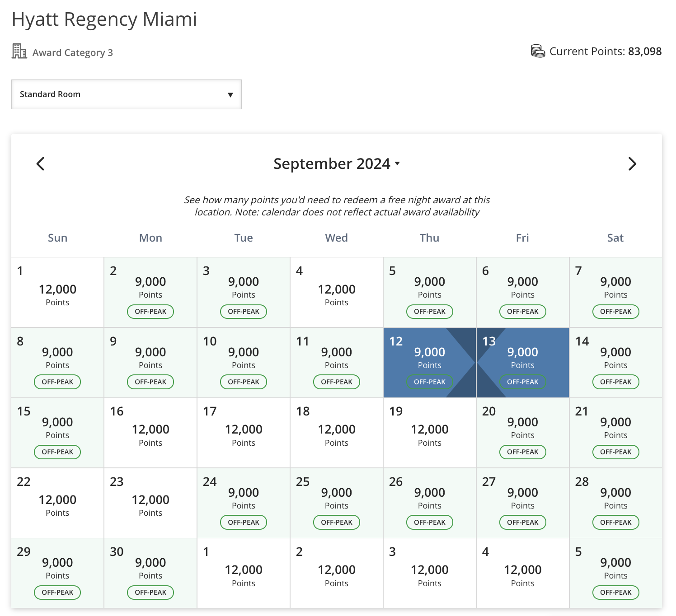Select Thursday September 5 cell
This screenshot has width=676, height=616.
coord(430,292)
